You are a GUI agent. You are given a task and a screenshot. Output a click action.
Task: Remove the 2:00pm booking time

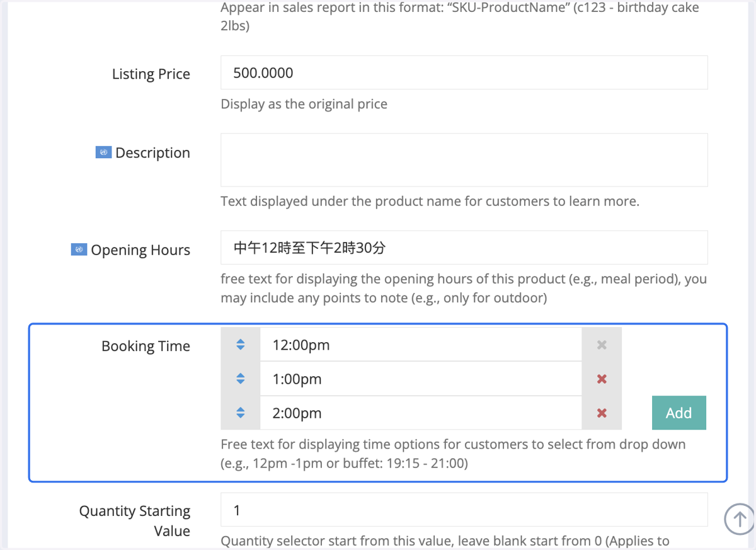[x=602, y=413]
